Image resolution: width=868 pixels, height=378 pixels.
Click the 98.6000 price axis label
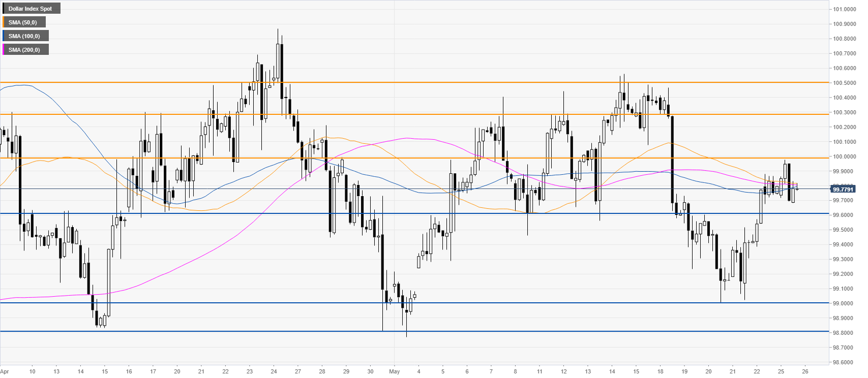pyautogui.click(x=844, y=362)
